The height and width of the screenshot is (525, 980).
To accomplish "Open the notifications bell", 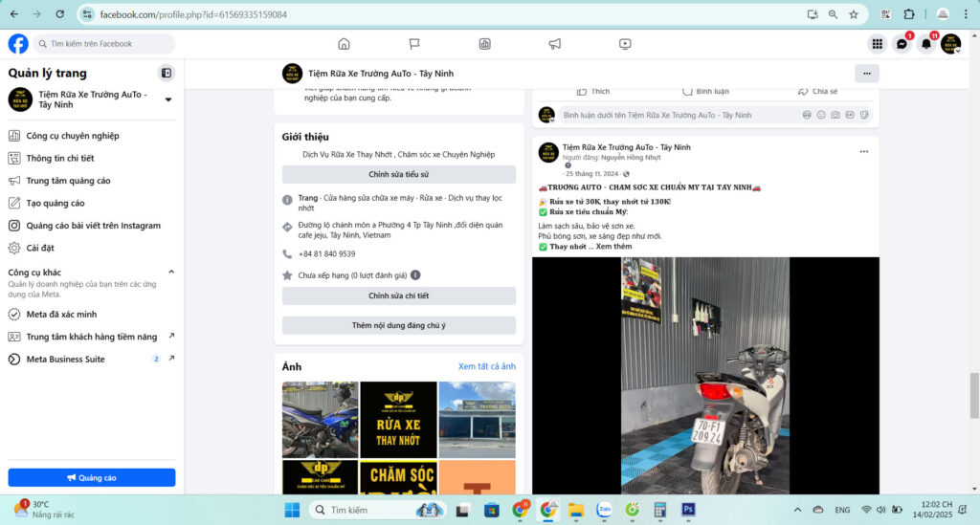I will 926,44.
